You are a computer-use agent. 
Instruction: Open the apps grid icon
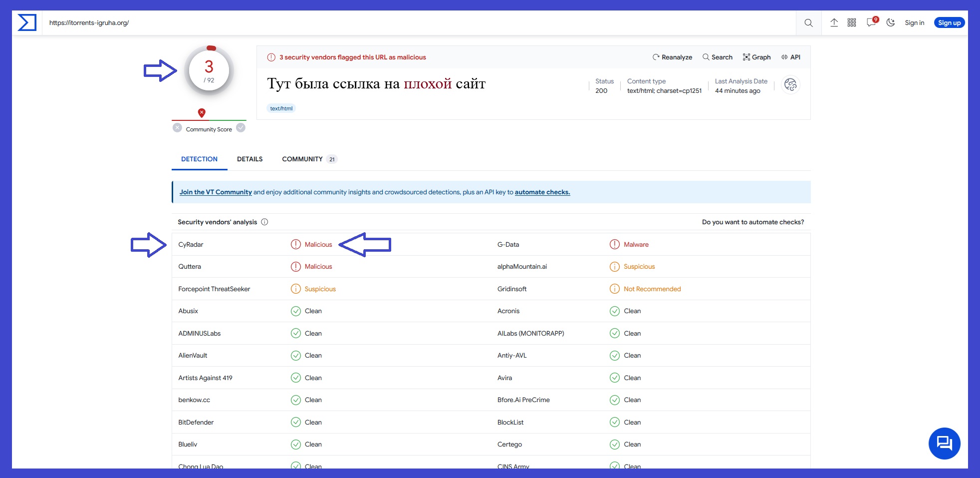(x=852, y=22)
